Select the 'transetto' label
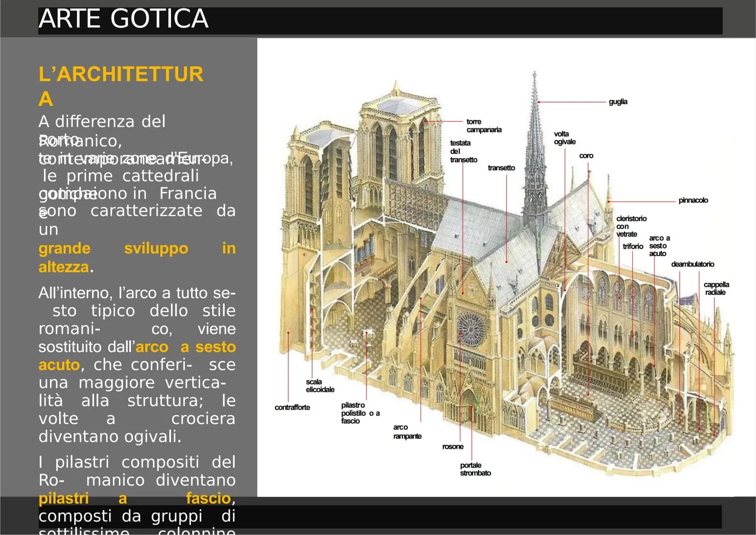This screenshot has width=756, height=535. 501,168
